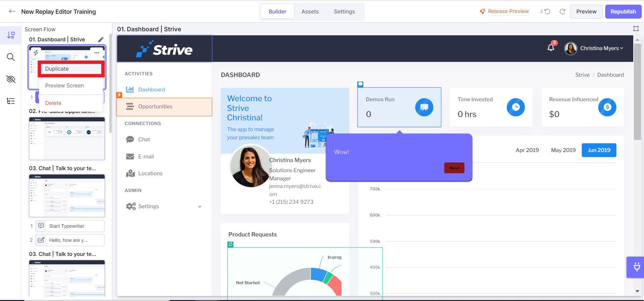Choose Duplicate from the context menu
The width and height of the screenshot is (644, 301).
(x=71, y=69)
